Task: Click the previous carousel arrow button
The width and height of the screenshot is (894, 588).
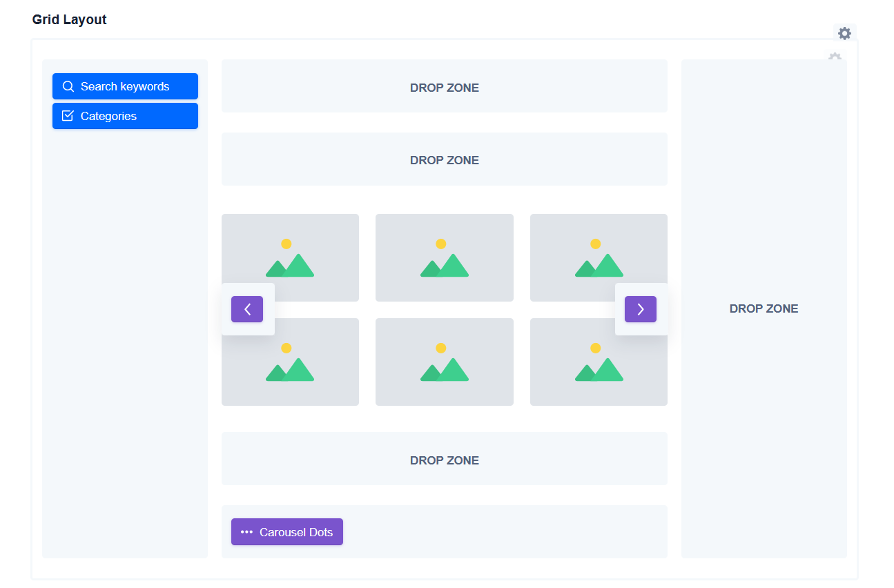Action: coord(247,309)
